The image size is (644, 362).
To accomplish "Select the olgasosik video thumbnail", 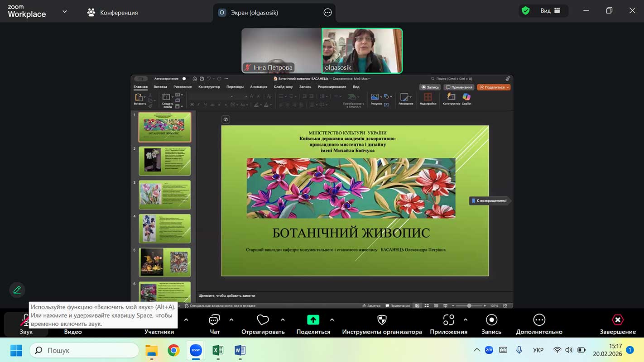I will point(362,50).
